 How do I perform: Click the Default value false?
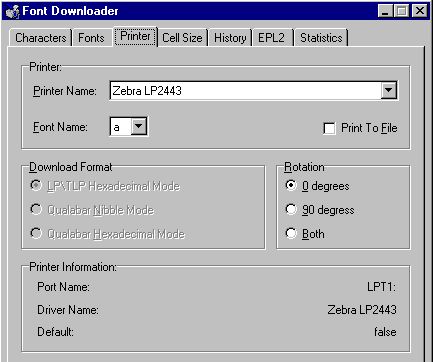pos(385,332)
